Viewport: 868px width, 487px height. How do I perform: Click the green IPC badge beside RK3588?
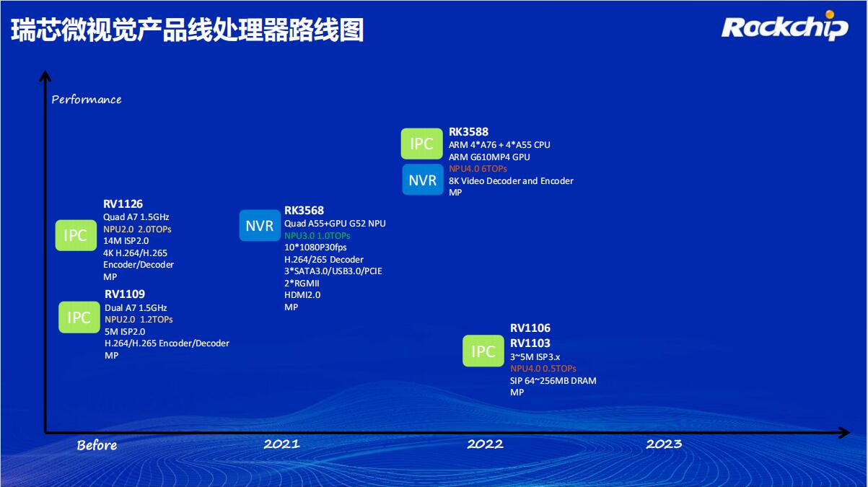[421, 144]
